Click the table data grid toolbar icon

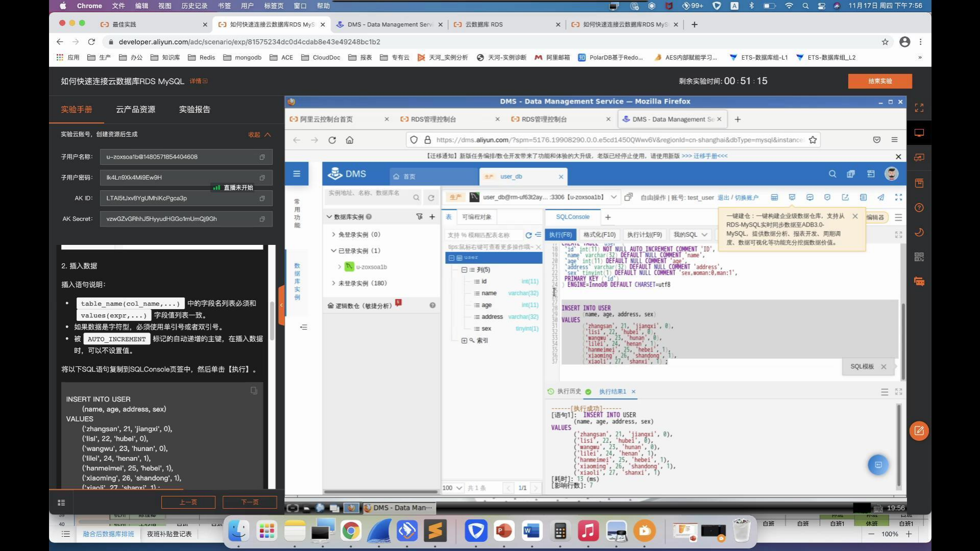point(774,197)
